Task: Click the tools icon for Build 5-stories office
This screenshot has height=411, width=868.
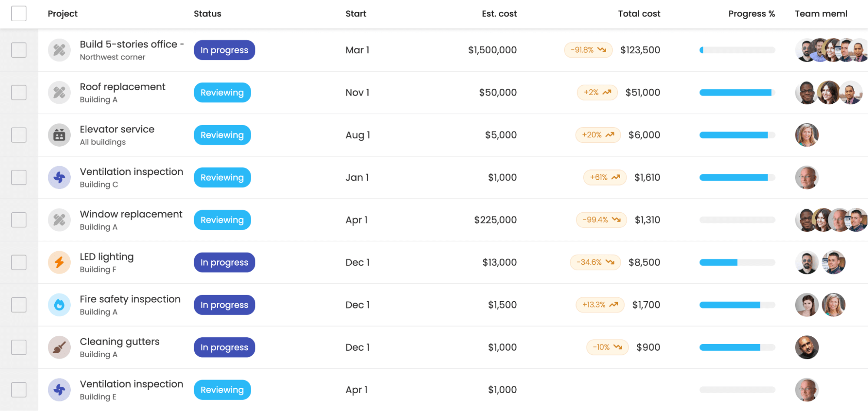Action: (59, 50)
